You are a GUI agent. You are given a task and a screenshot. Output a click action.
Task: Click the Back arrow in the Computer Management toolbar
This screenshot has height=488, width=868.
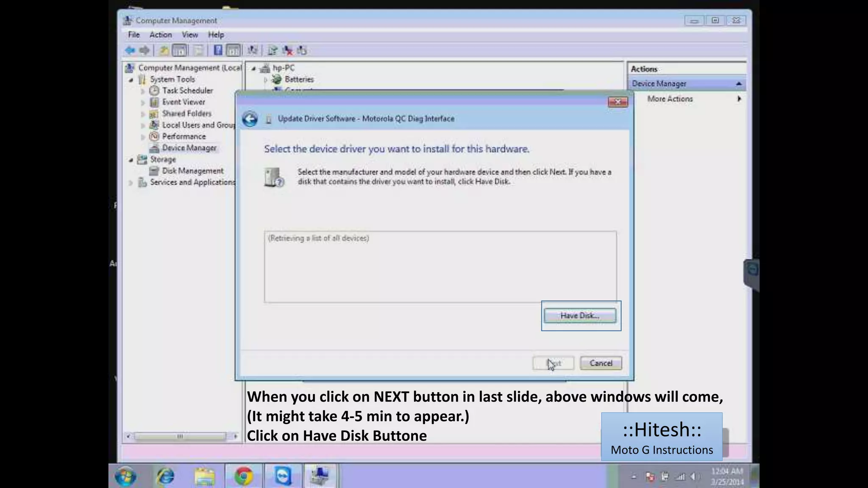click(130, 50)
